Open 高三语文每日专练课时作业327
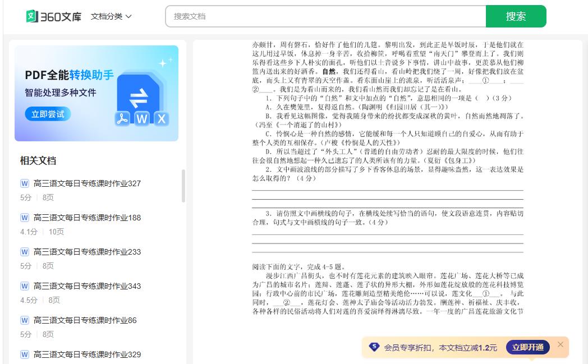The width and height of the screenshot is (588, 364). (87, 183)
